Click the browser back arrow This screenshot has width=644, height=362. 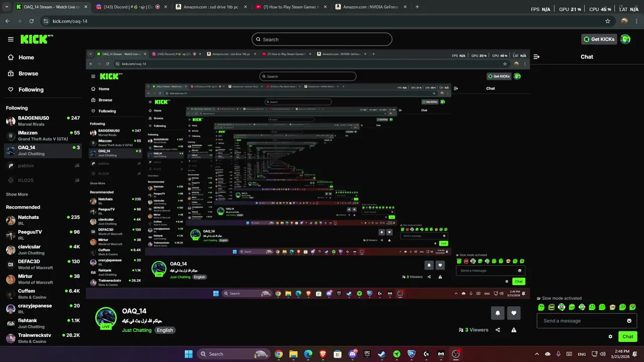(7, 21)
